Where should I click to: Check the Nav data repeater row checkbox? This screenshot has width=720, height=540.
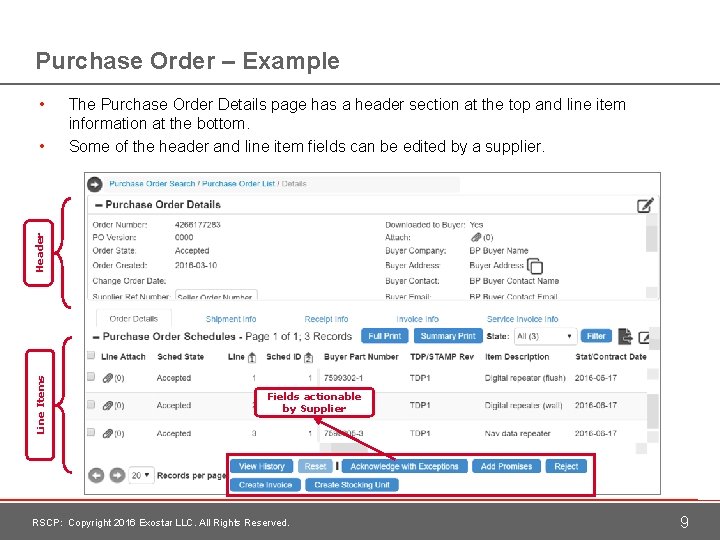pos(91,432)
